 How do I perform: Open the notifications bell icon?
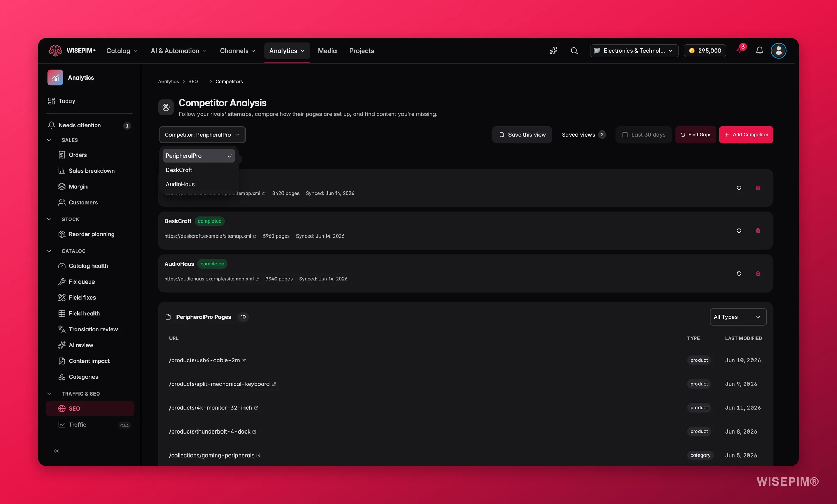[x=760, y=51]
